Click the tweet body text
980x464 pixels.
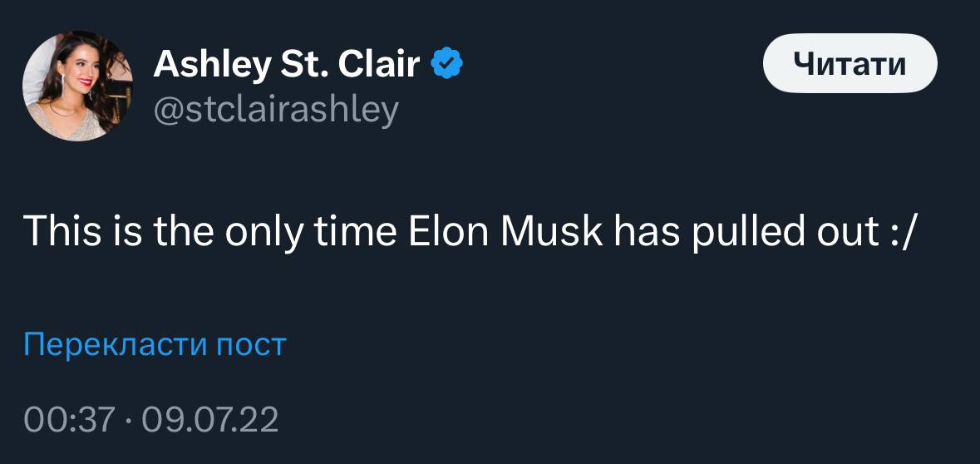point(470,230)
